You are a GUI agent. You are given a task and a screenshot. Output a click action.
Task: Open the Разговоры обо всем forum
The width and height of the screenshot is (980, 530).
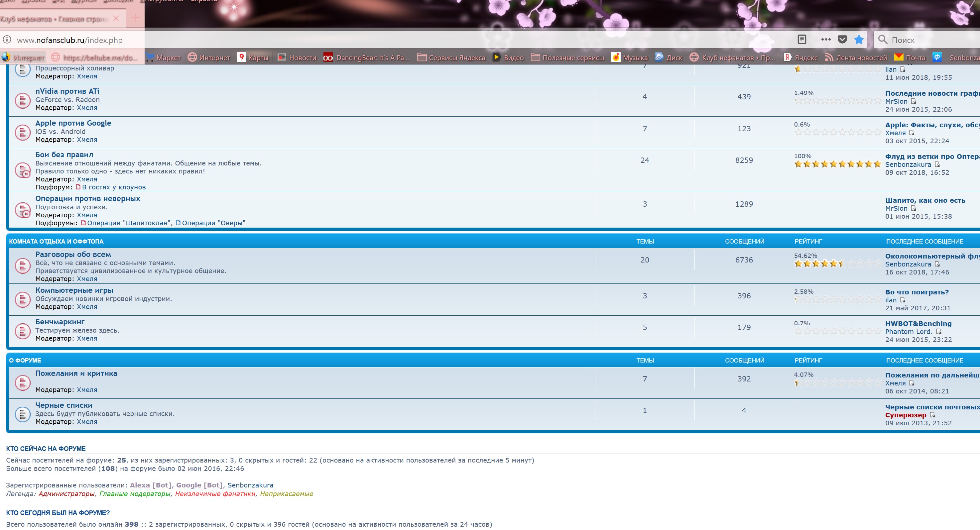coord(73,254)
